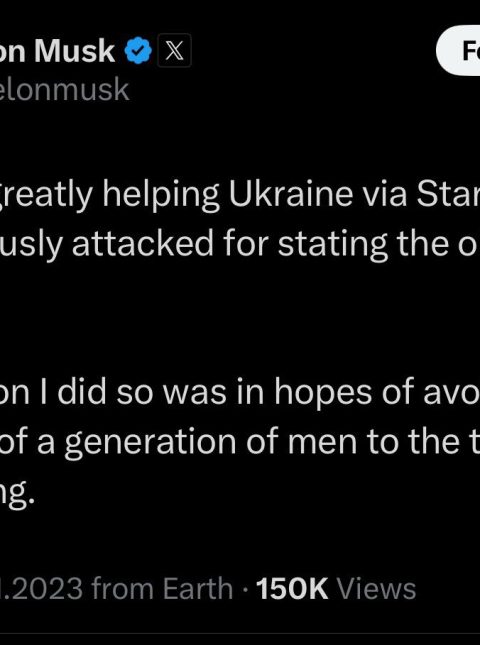Click the word "generation" in the tweet
Screen dimensions: 480x645
tap(150, 443)
